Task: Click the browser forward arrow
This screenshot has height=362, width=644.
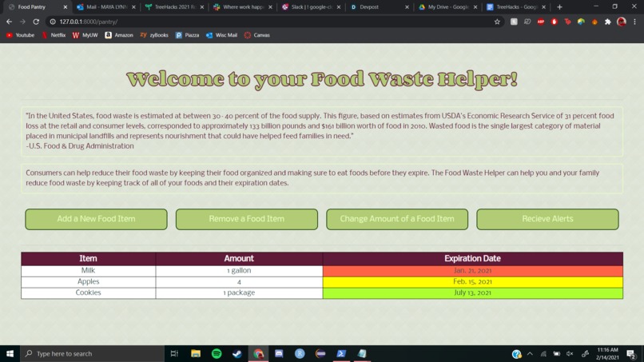Action: click(22, 22)
